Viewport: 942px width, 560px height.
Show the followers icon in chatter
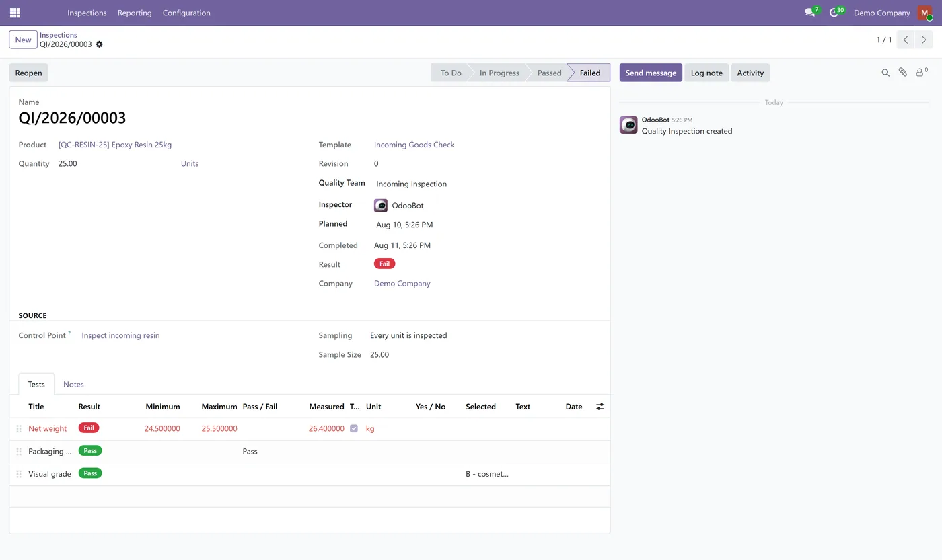[x=921, y=72]
